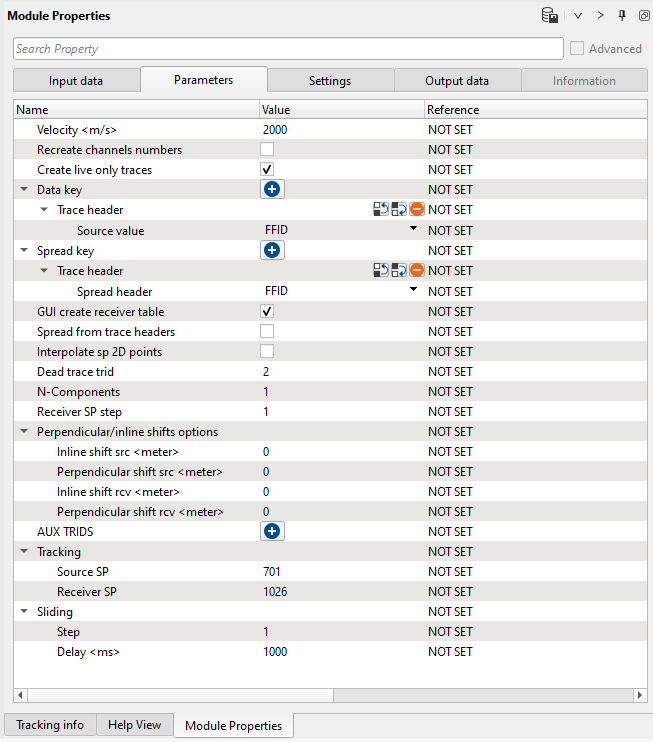This screenshot has width=653, height=742.
Task: Move Spread key trace header down
Action: [399, 270]
